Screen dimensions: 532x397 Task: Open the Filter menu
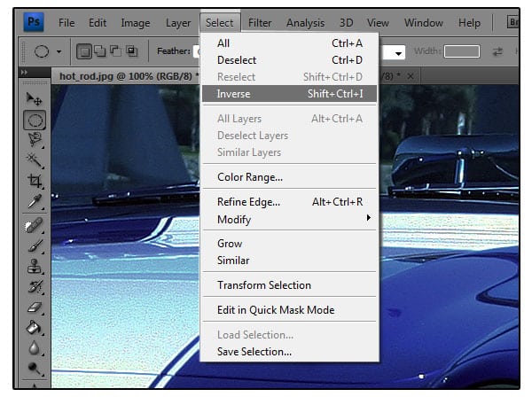[x=260, y=23]
